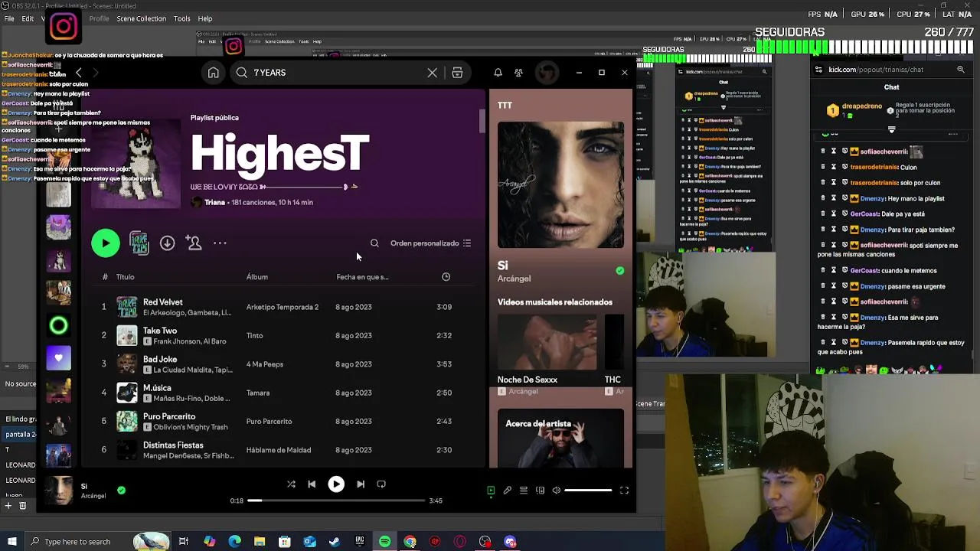This screenshot has height=551, width=980.
Task: Open the 'Noche De Sexxx' music video
Action: pos(547,350)
